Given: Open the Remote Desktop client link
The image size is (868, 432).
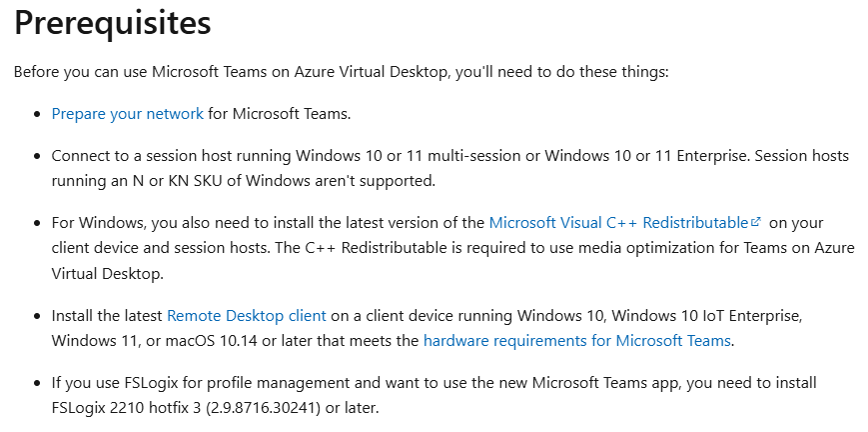Looking at the screenshot, I should tap(247, 316).
